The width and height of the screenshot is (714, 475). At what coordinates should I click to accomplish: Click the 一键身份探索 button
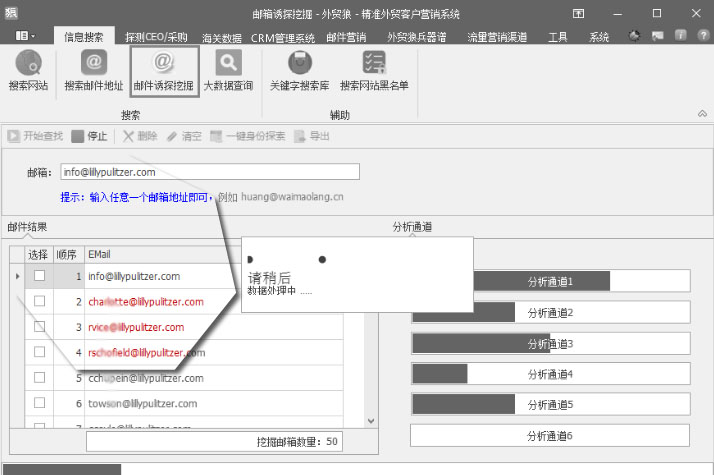tap(247, 136)
